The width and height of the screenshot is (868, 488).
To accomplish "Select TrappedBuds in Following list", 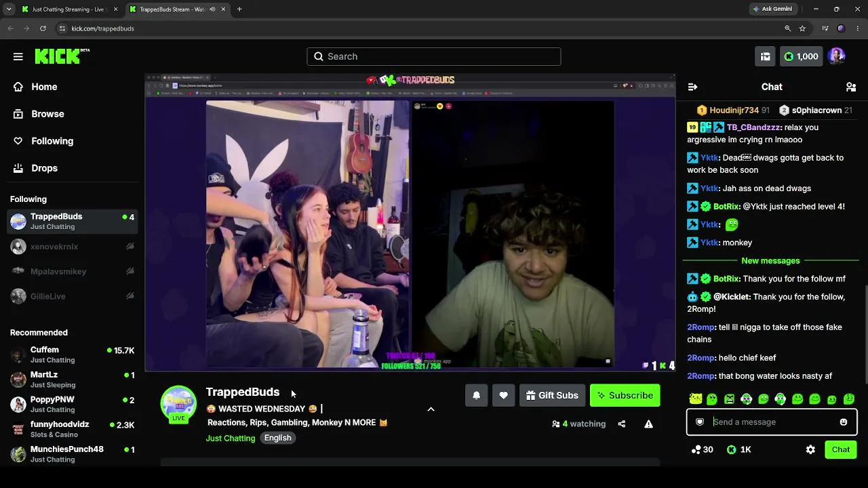I will [x=72, y=222].
